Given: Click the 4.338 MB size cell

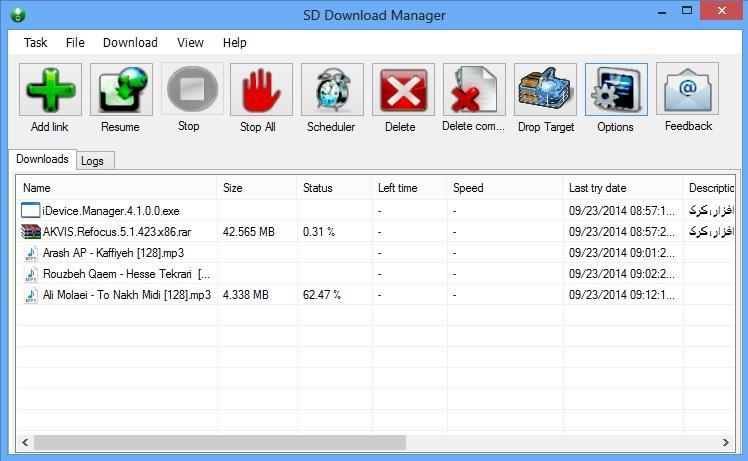Looking at the screenshot, I should 246,295.
